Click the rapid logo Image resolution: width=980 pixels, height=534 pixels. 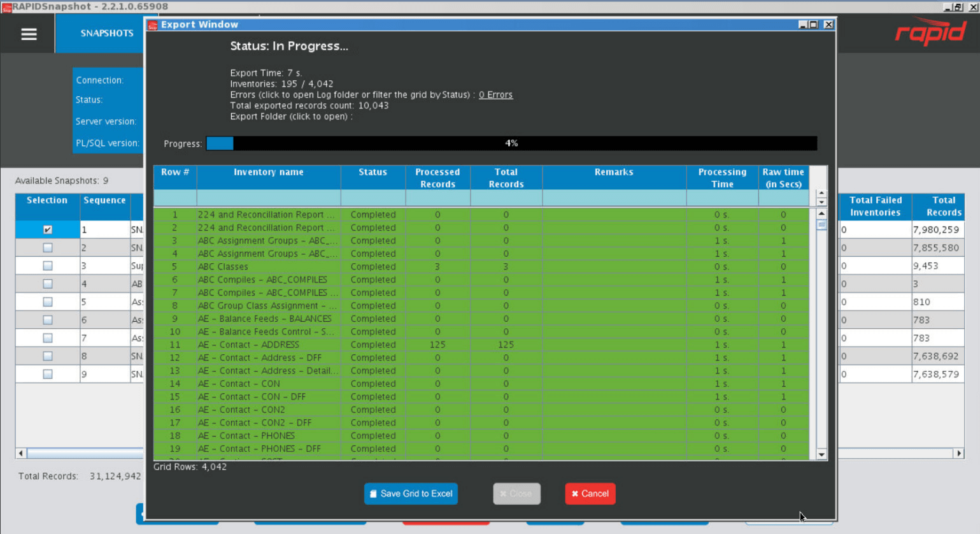click(930, 32)
